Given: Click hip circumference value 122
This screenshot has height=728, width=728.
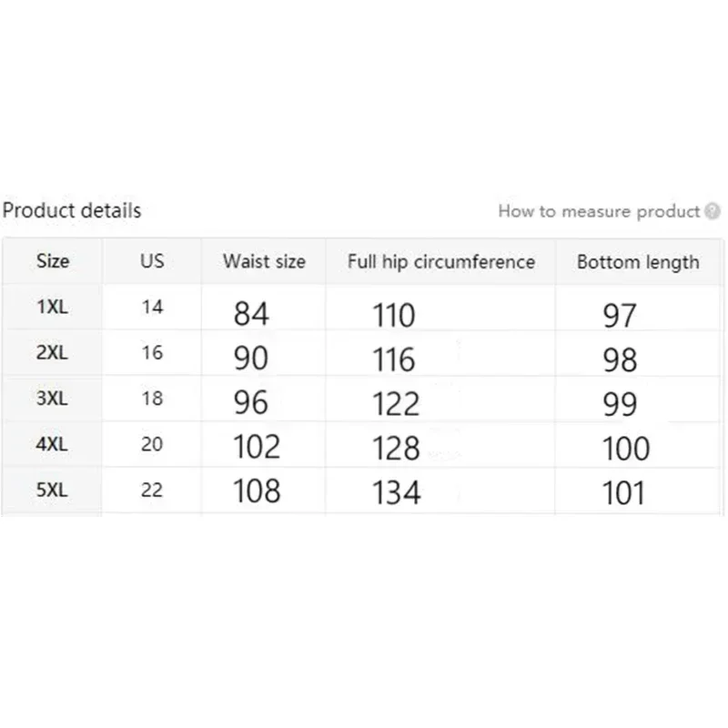Looking at the screenshot, I should point(396,403).
